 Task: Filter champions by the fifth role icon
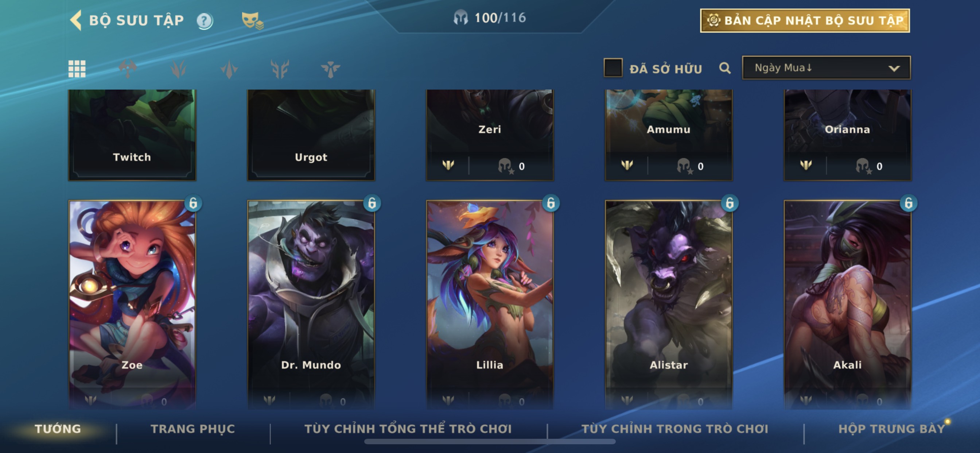pyautogui.click(x=330, y=69)
